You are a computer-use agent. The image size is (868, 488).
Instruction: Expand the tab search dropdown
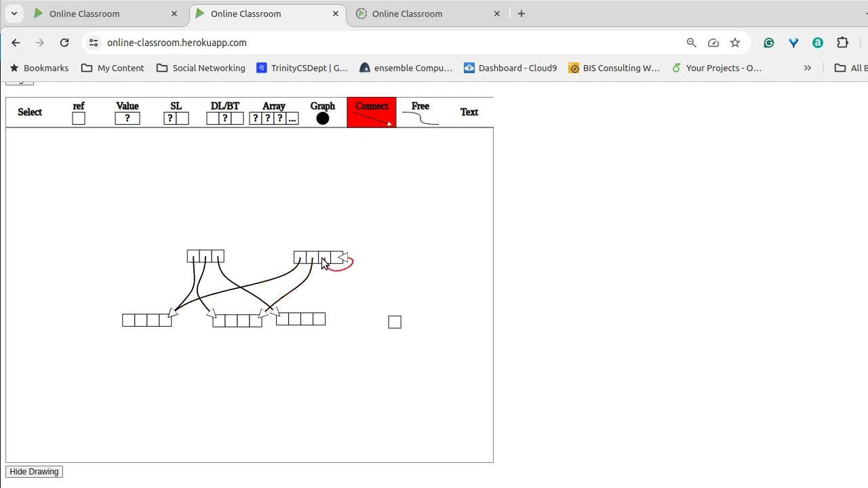point(14,14)
